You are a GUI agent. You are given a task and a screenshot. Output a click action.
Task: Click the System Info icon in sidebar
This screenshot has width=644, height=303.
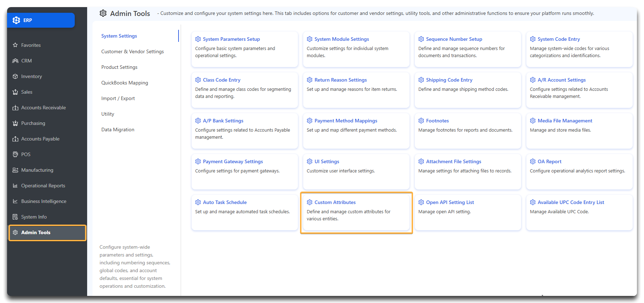coord(15,217)
